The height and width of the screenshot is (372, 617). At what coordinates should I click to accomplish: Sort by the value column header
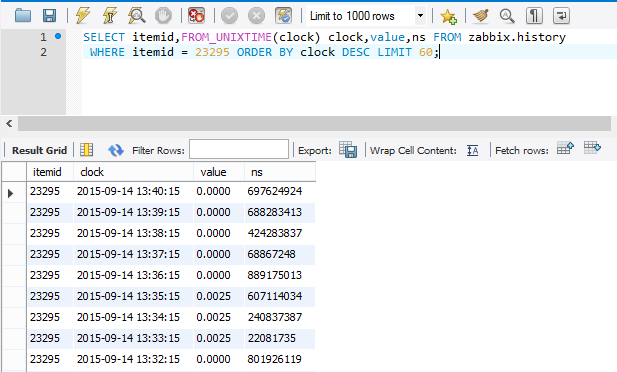point(219,172)
